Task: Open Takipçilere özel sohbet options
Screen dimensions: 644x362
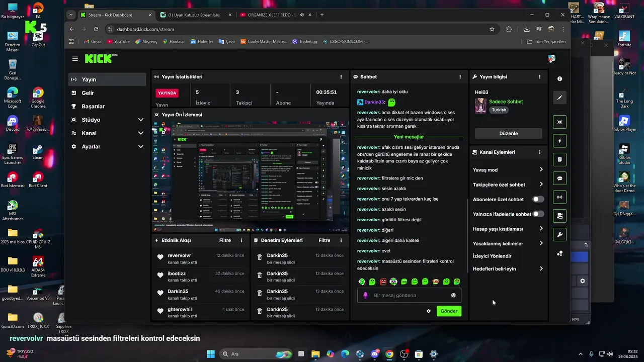Action: 508,185
